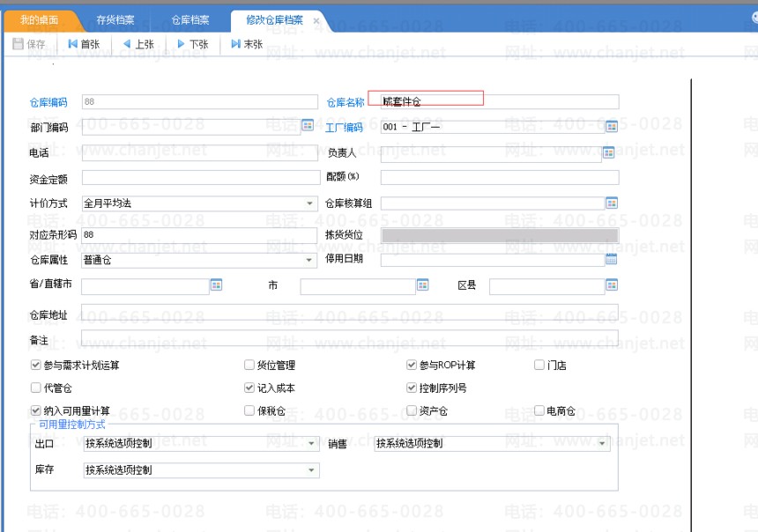Enable 资产仓 checkbox

click(412, 410)
